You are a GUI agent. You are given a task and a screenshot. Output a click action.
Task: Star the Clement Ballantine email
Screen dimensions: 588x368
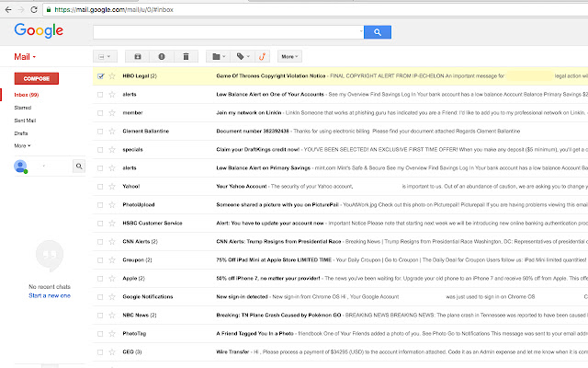pyautogui.click(x=112, y=132)
